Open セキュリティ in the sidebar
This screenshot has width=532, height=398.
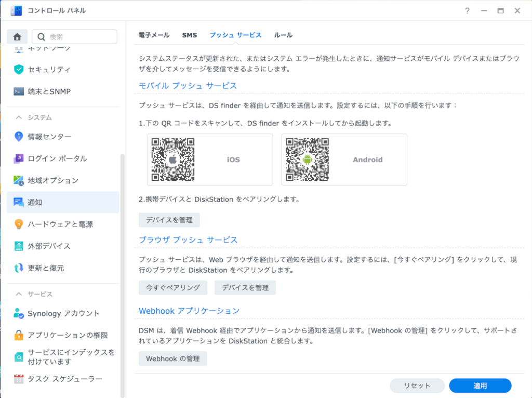pyautogui.click(x=63, y=69)
